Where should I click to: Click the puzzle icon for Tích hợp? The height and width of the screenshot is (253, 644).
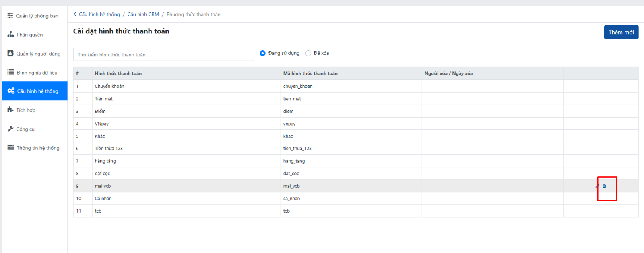click(x=10, y=110)
